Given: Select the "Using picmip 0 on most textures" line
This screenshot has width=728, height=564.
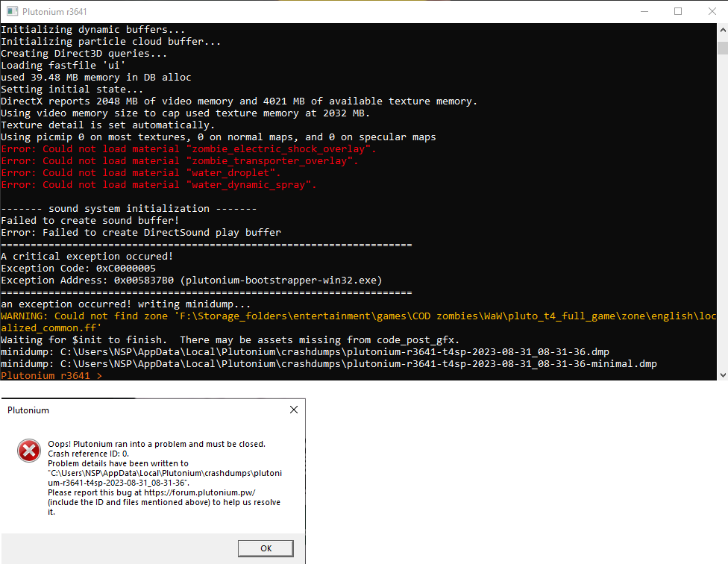Looking at the screenshot, I should click(x=219, y=137).
